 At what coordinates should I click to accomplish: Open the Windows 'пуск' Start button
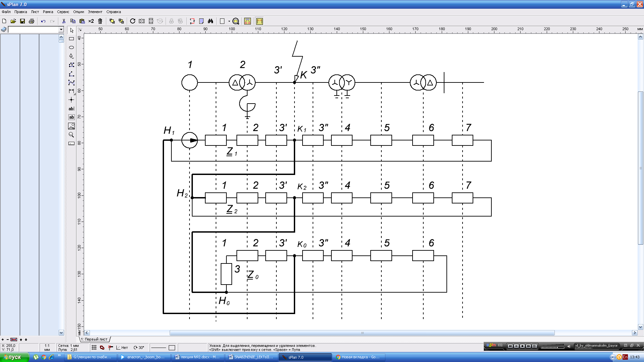[14, 357]
